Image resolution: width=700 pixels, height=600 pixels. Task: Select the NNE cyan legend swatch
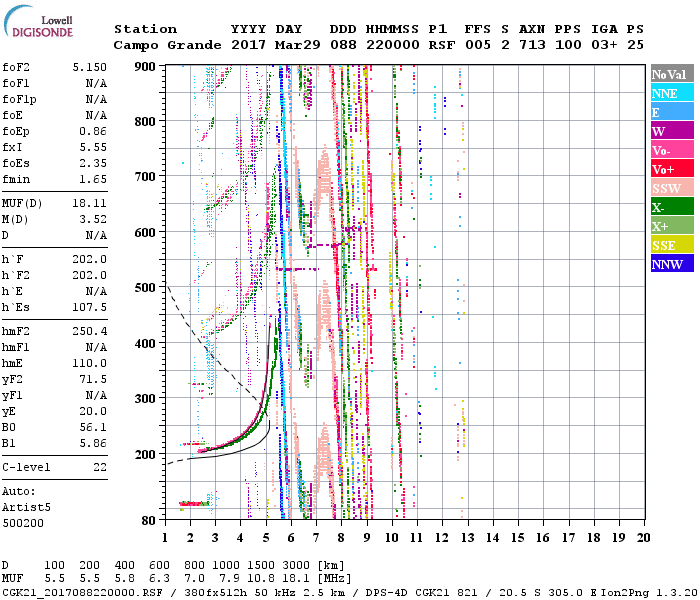click(x=672, y=93)
